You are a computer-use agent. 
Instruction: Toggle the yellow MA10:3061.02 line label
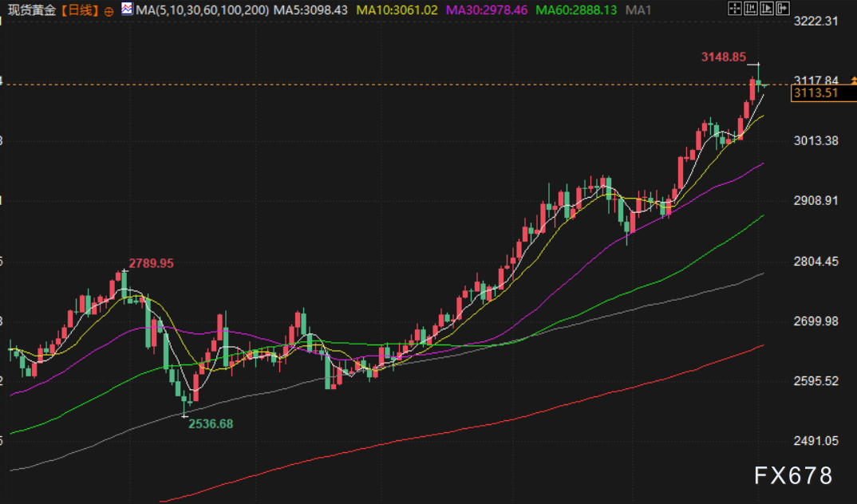coord(397,10)
